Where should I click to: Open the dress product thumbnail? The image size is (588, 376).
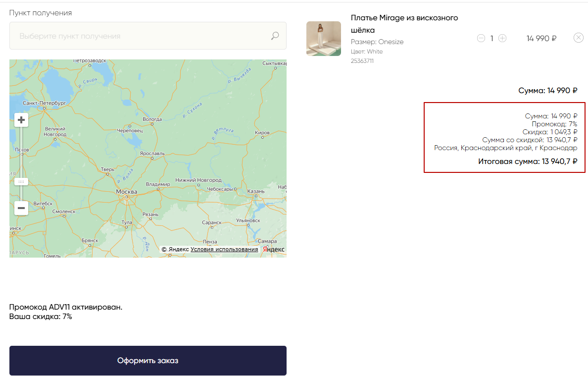[324, 39]
